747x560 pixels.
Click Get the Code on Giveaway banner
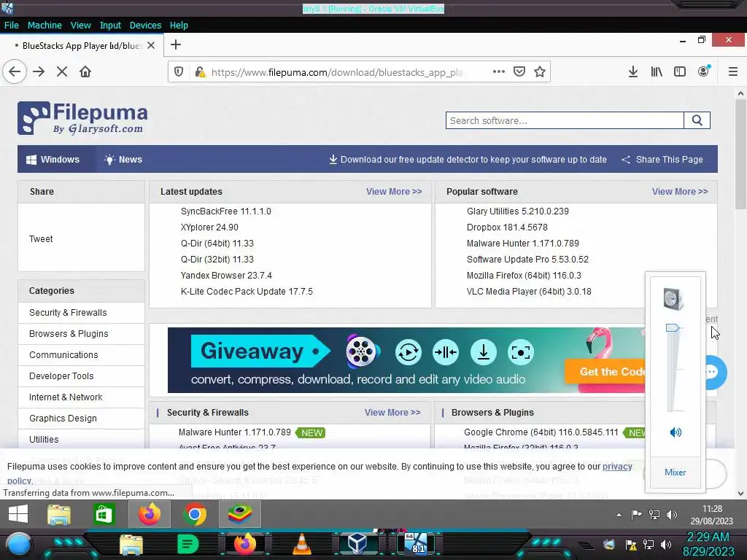[x=605, y=371]
